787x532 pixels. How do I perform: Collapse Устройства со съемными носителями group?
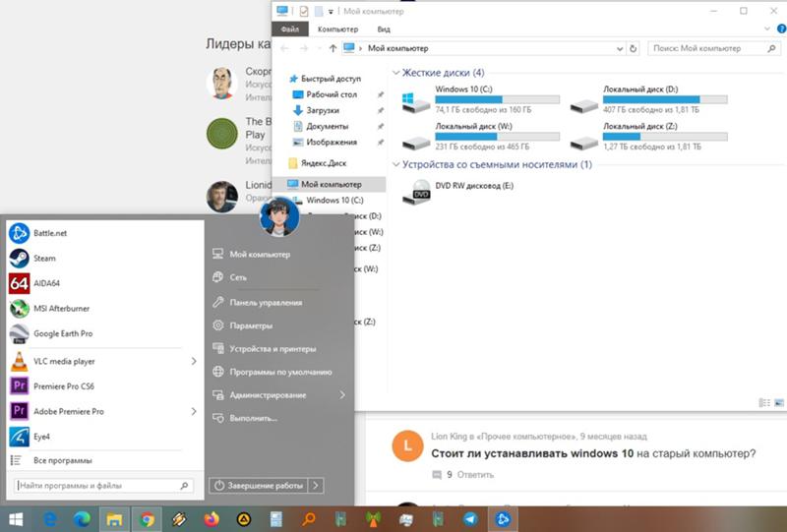[x=396, y=164]
